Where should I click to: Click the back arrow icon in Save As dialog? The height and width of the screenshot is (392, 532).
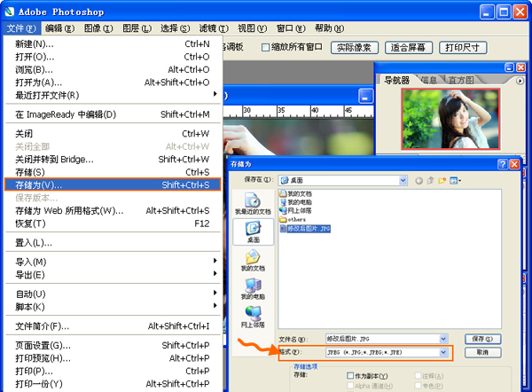pos(419,181)
